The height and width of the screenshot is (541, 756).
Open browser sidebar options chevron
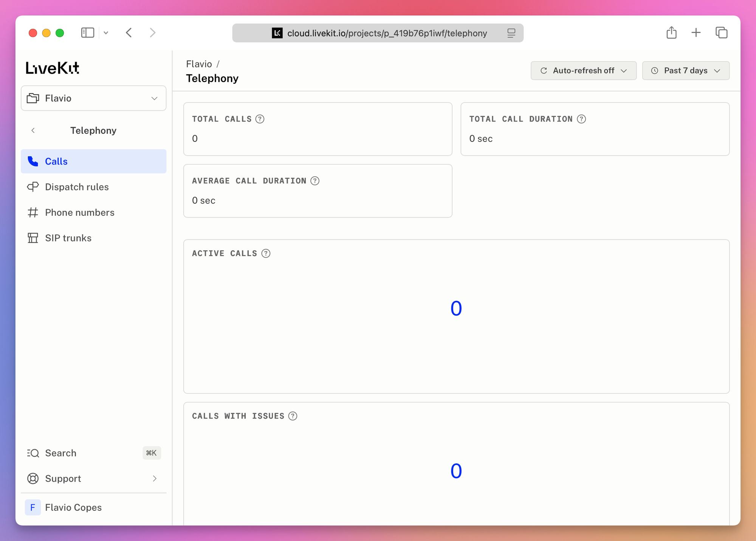106,33
